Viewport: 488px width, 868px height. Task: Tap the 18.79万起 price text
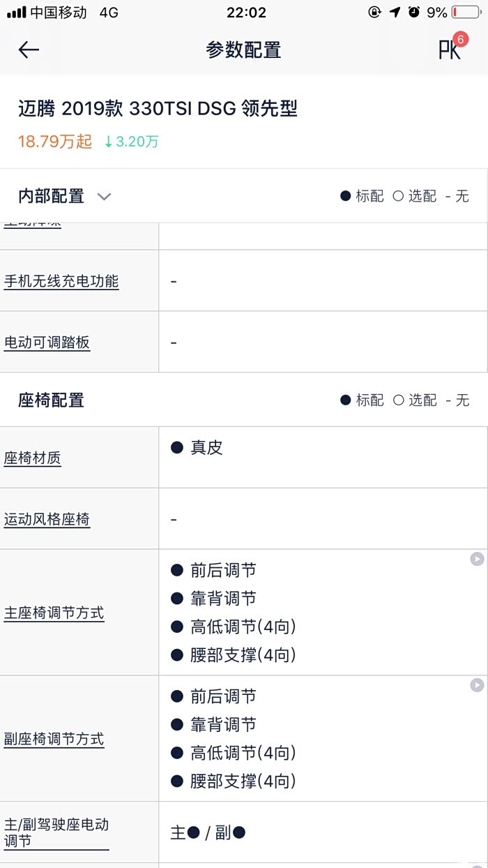[55, 142]
